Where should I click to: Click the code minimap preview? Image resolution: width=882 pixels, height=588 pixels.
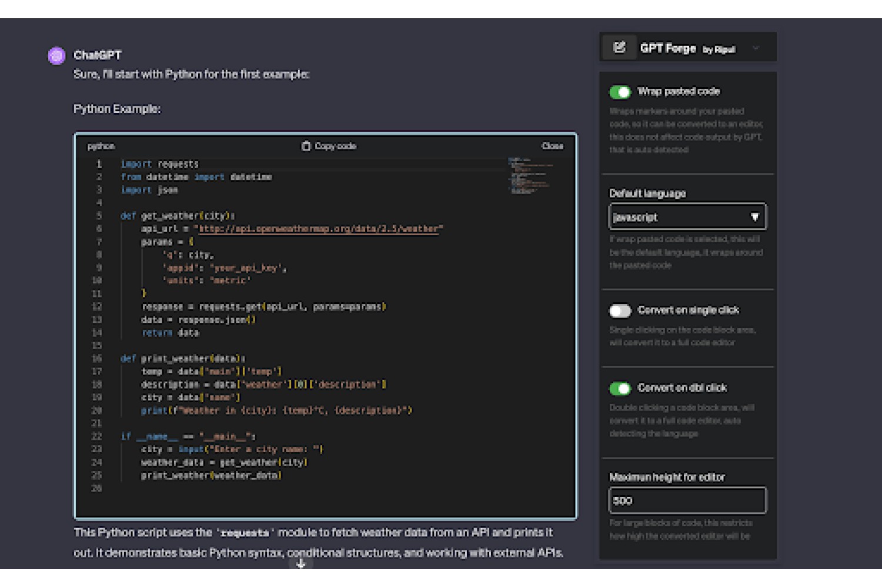point(530,175)
